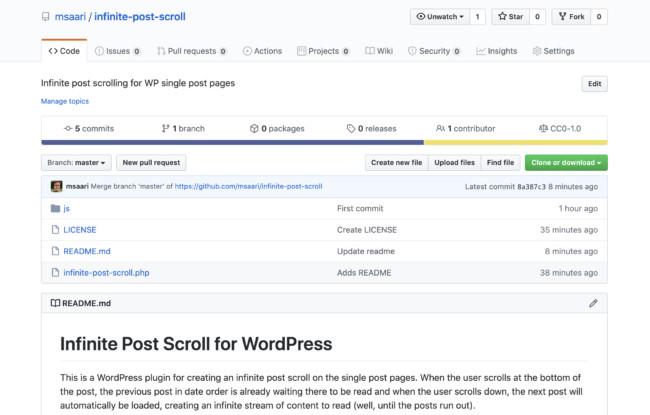Viewport: 650px width, 415px height.
Task: Fork the repository
Action: [x=571, y=17]
